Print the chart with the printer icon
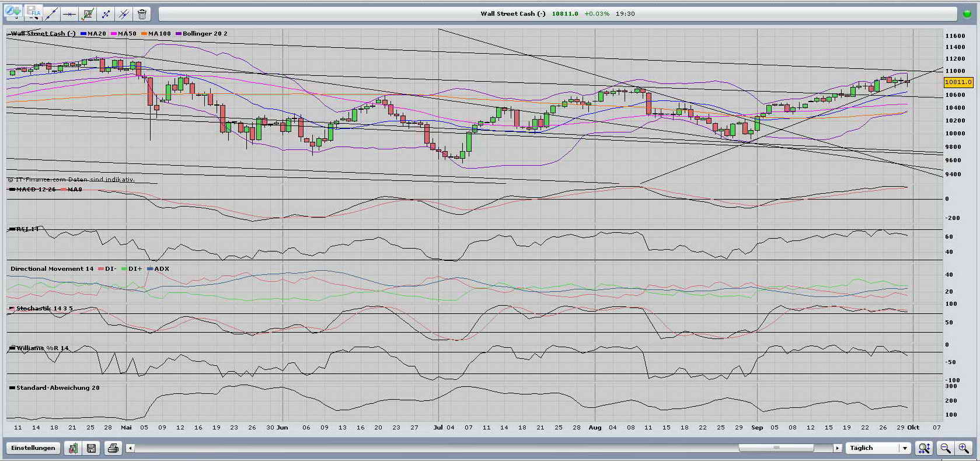The image size is (980, 461). pyautogui.click(x=113, y=448)
